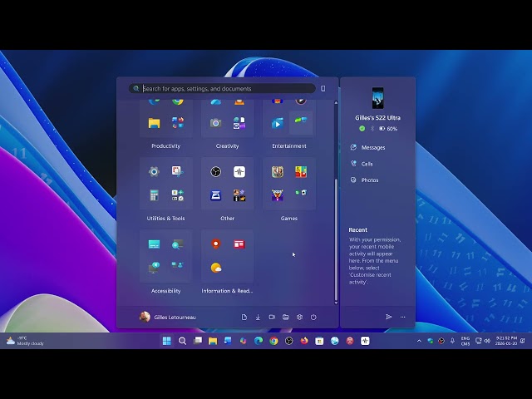Select the Recent heading in phone panel

point(358,230)
